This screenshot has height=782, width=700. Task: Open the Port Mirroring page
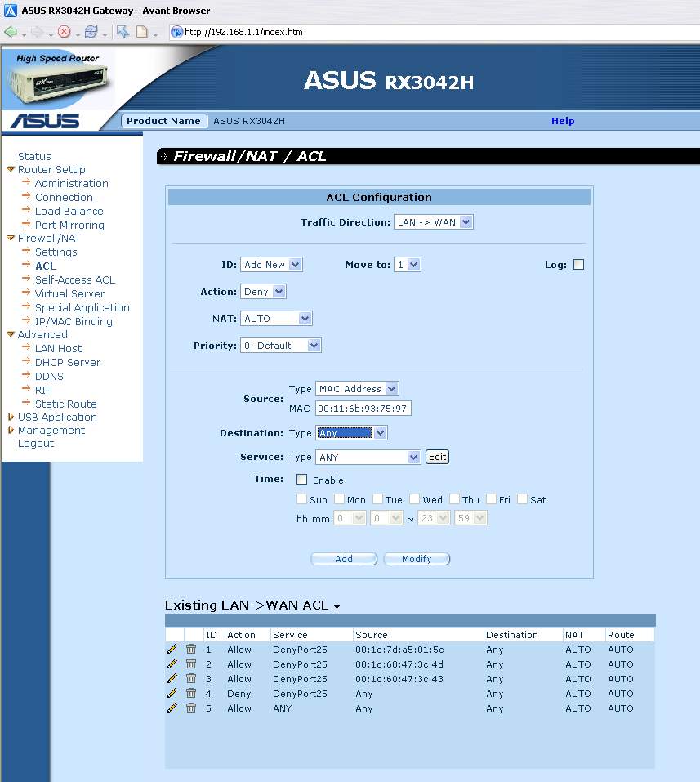click(69, 225)
